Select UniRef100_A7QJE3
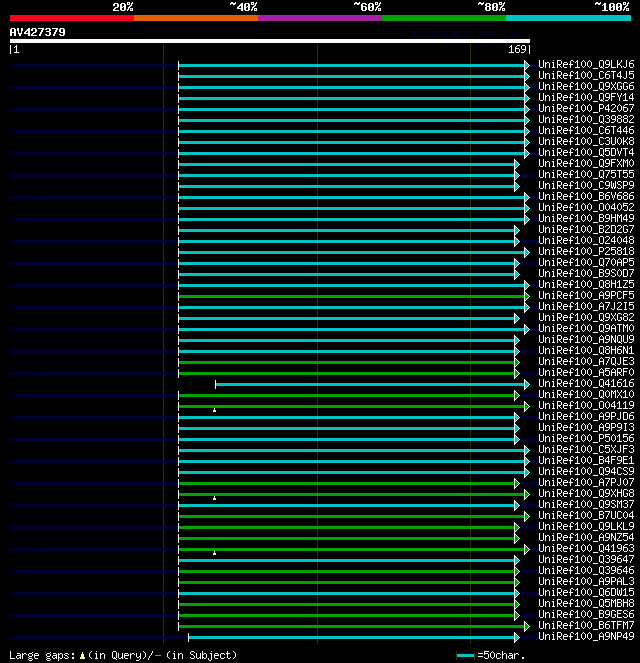This screenshot has width=640, height=663. pyautogui.click(x=586, y=361)
